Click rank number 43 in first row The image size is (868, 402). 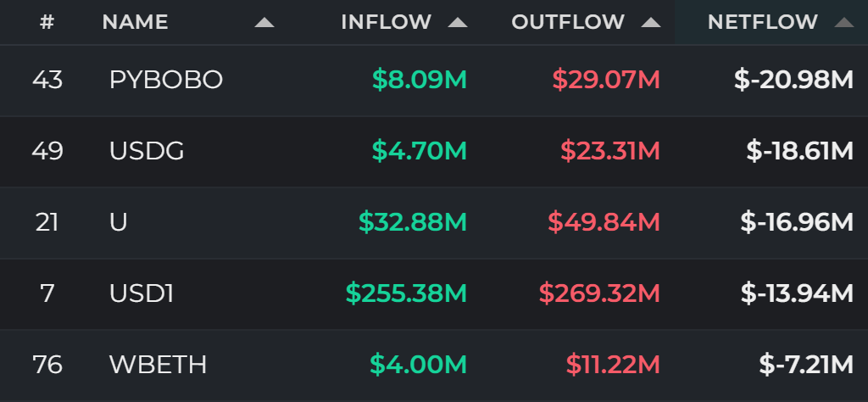click(x=47, y=81)
